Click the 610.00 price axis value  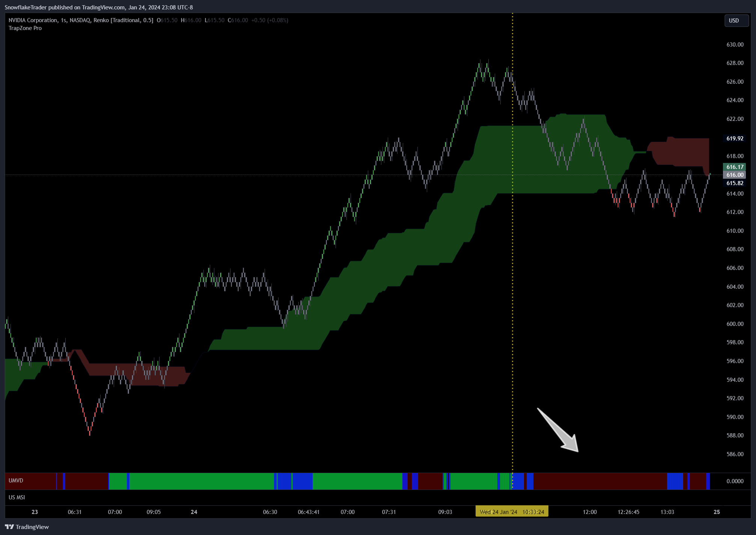735,231
